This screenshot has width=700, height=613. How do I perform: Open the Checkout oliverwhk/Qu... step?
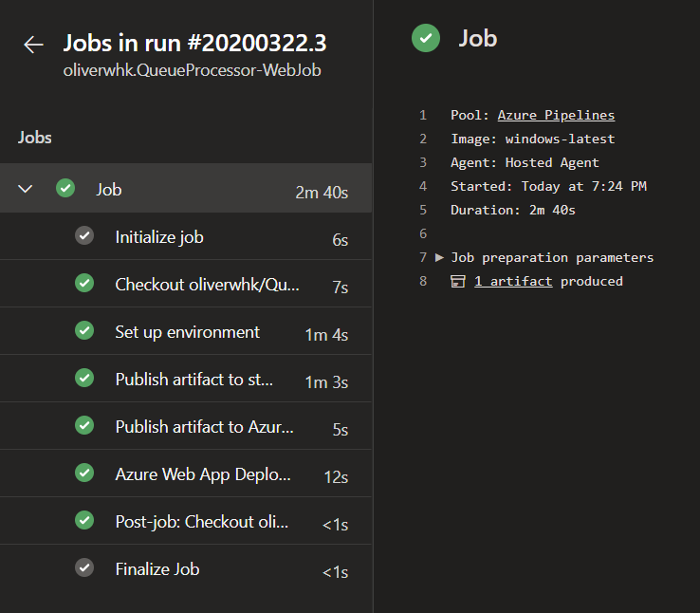tap(186, 284)
